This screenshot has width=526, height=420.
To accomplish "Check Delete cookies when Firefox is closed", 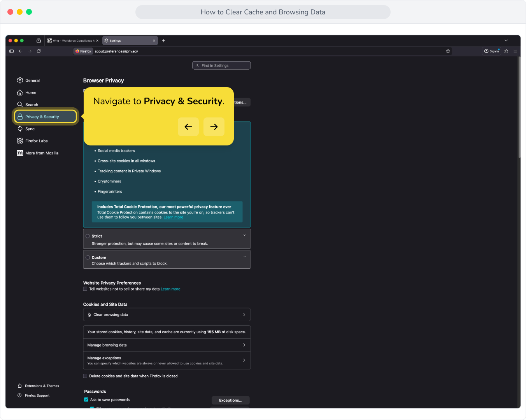I will [x=85, y=376].
